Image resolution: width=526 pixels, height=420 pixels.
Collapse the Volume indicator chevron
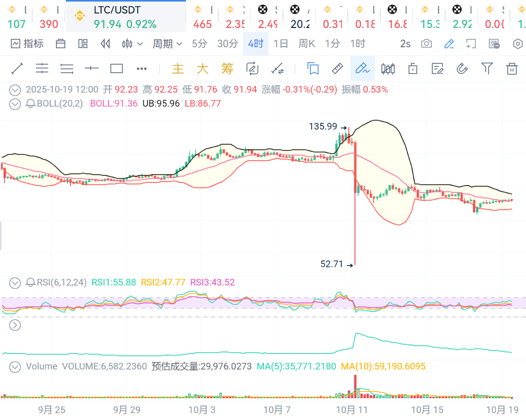(15, 367)
